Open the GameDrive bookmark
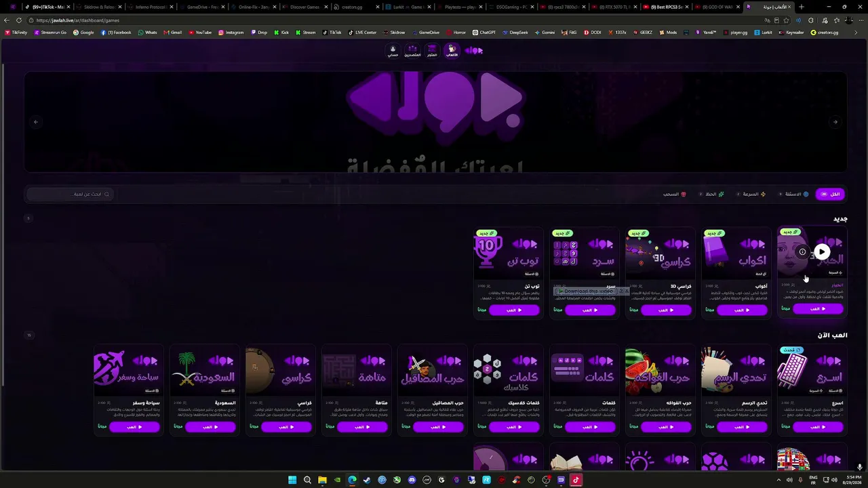This screenshot has width=868, height=488. pyautogui.click(x=426, y=33)
